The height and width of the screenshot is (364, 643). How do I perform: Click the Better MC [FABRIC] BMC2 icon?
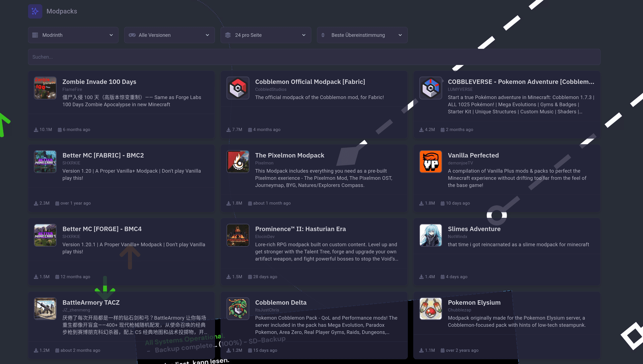(x=45, y=162)
